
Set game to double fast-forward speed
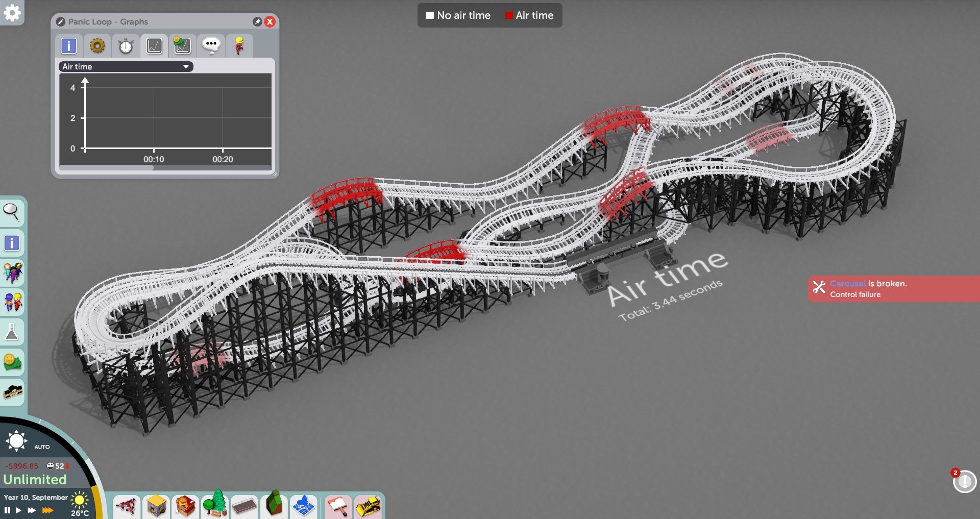(32, 510)
